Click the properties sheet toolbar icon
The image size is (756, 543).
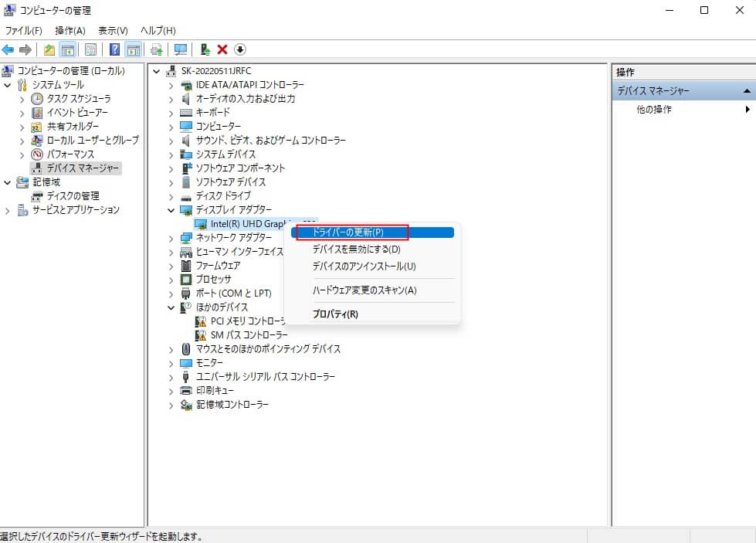[91, 49]
